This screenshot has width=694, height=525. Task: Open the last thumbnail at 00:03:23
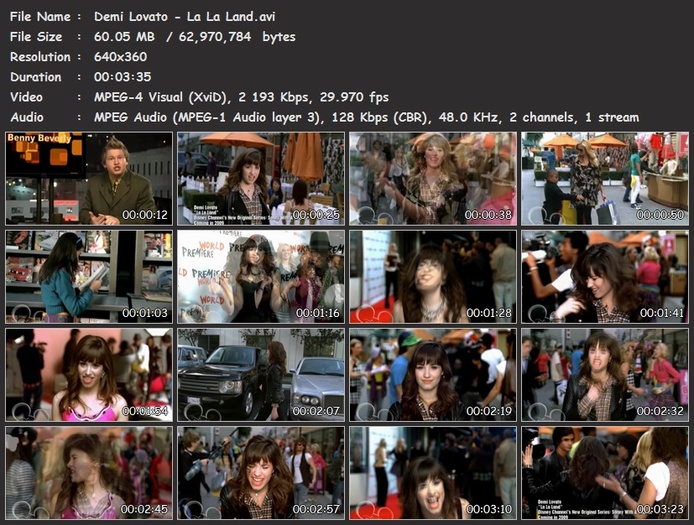tap(604, 472)
